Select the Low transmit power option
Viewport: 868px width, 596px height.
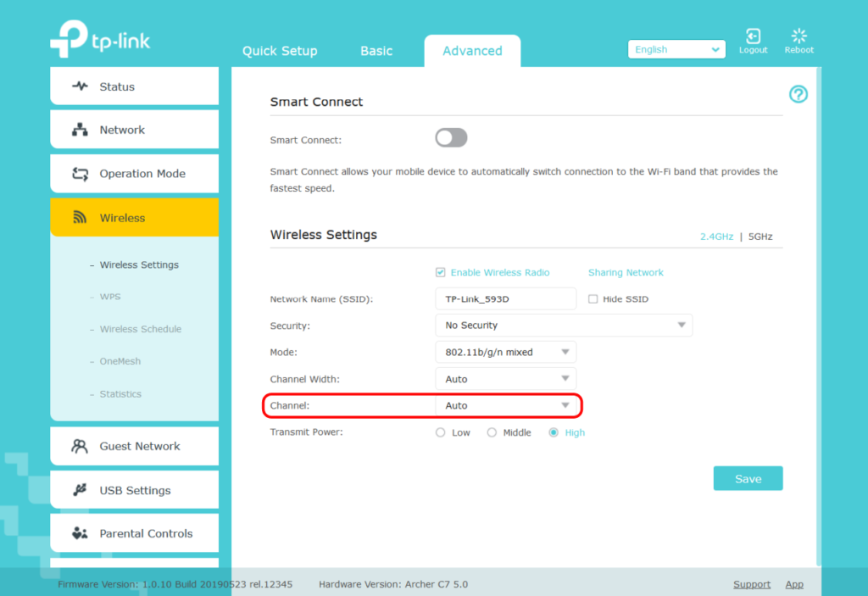pos(440,432)
